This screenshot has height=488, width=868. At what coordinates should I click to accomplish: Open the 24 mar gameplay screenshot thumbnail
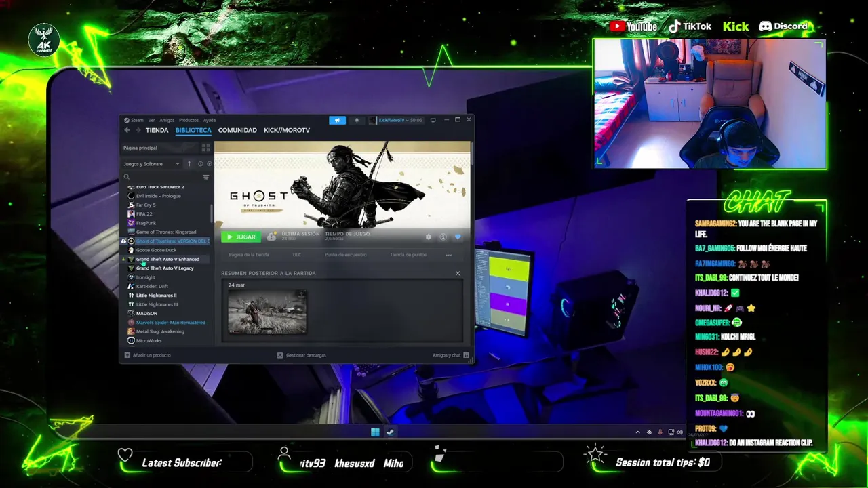click(x=267, y=312)
